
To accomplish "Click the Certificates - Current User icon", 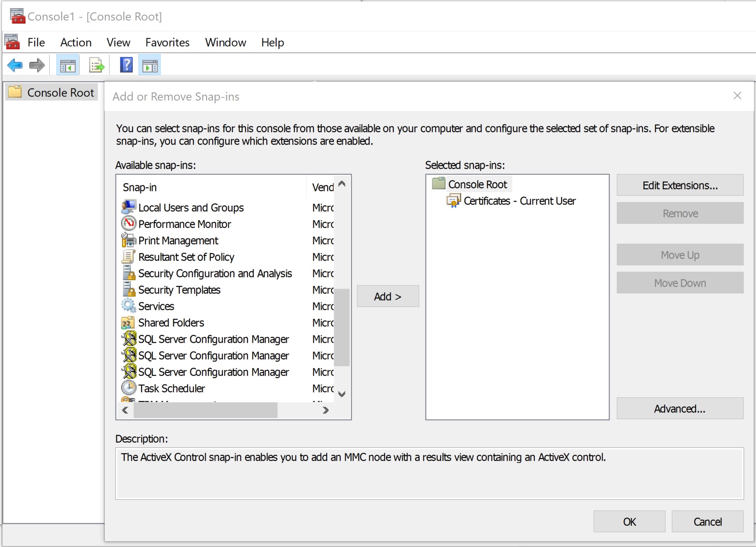I will pos(454,201).
